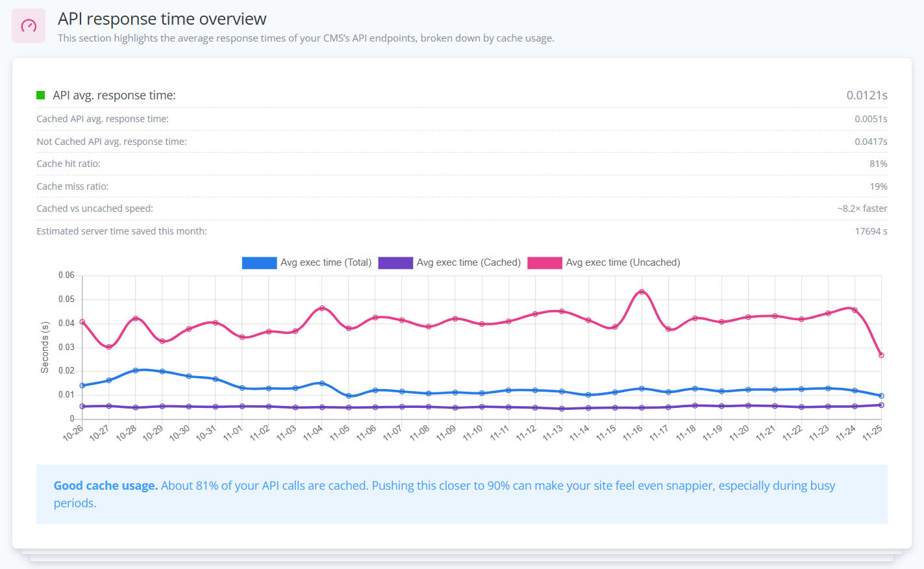Click the 11-16 x-axis date label
This screenshot has width=924, height=569.
click(x=632, y=433)
